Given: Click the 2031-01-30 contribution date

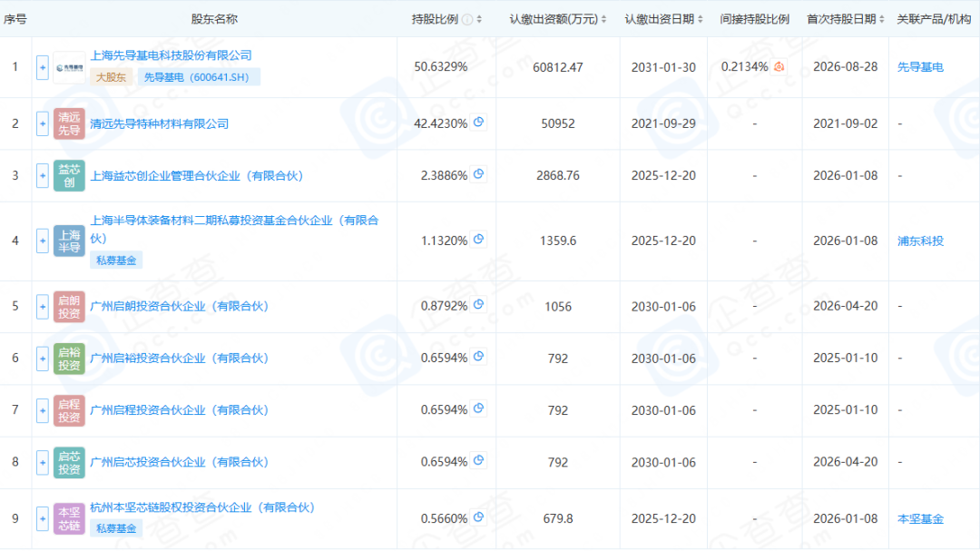Looking at the screenshot, I should [663, 67].
